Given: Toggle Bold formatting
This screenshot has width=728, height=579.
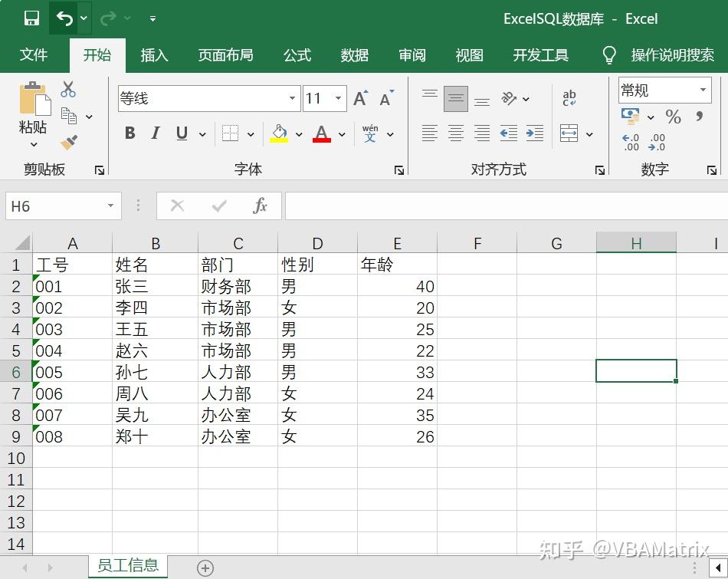Looking at the screenshot, I should tap(130, 133).
